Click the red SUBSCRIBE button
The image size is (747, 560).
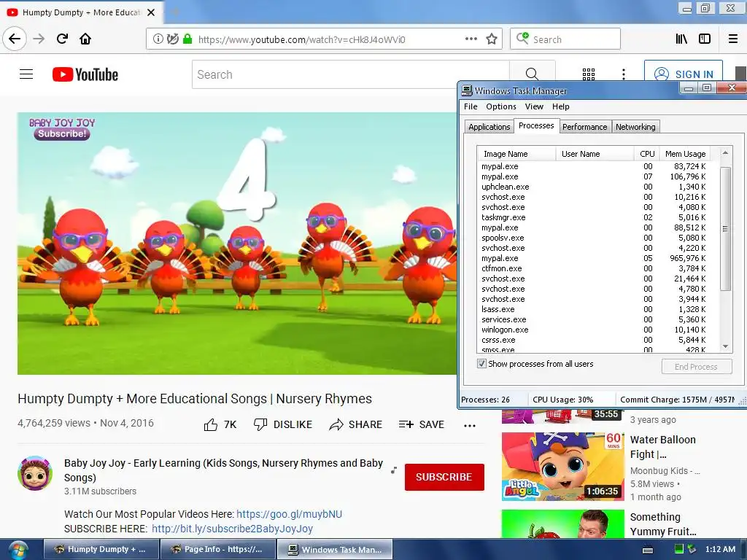click(x=444, y=477)
